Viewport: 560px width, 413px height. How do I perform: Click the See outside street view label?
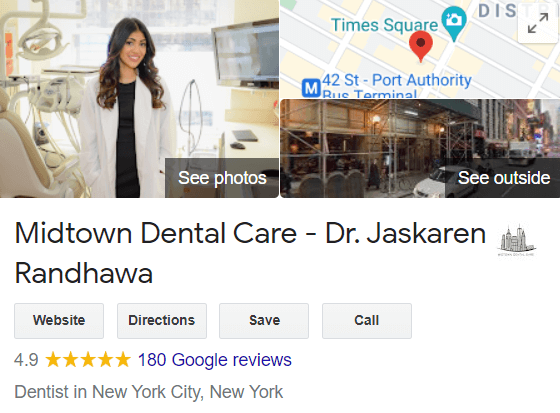pyautogui.click(x=504, y=178)
